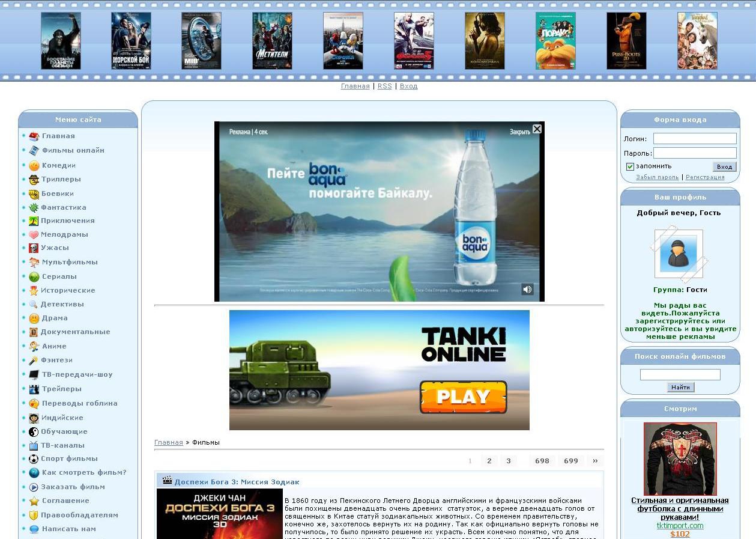Click the Главная breadcrumb link
Screen dimensions: 756x539
[169, 442]
